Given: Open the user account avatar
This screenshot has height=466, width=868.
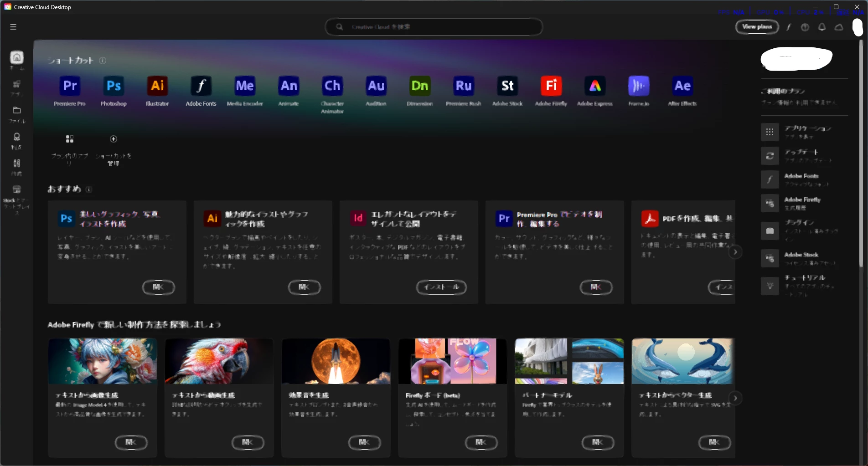Looking at the screenshot, I should pos(858,27).
